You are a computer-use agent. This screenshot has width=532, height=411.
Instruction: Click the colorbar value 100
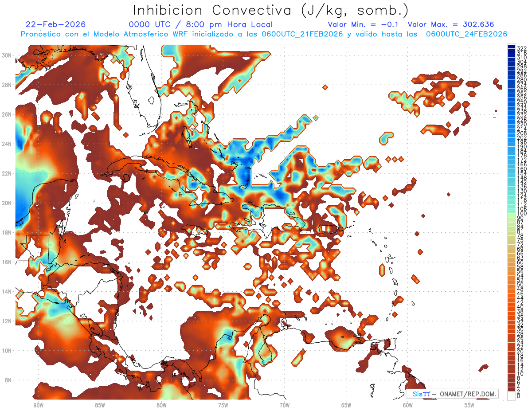(521, 214)
